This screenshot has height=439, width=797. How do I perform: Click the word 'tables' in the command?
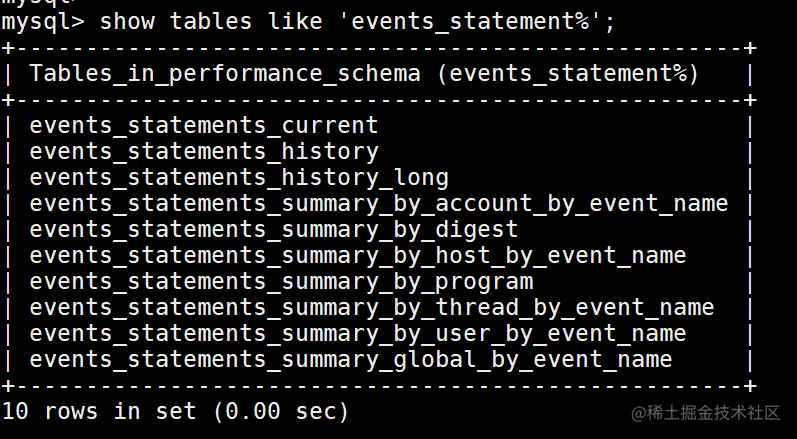[x=210, y=22]
